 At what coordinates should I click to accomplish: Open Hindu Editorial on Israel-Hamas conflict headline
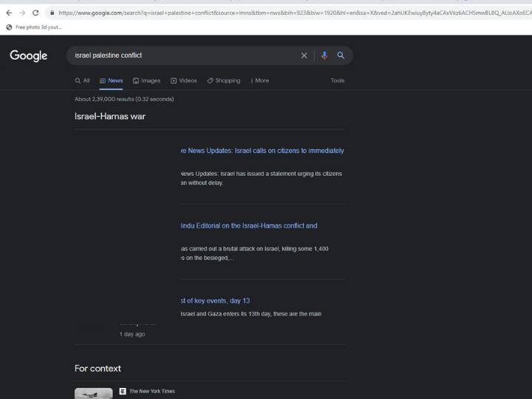pos(249,225)
